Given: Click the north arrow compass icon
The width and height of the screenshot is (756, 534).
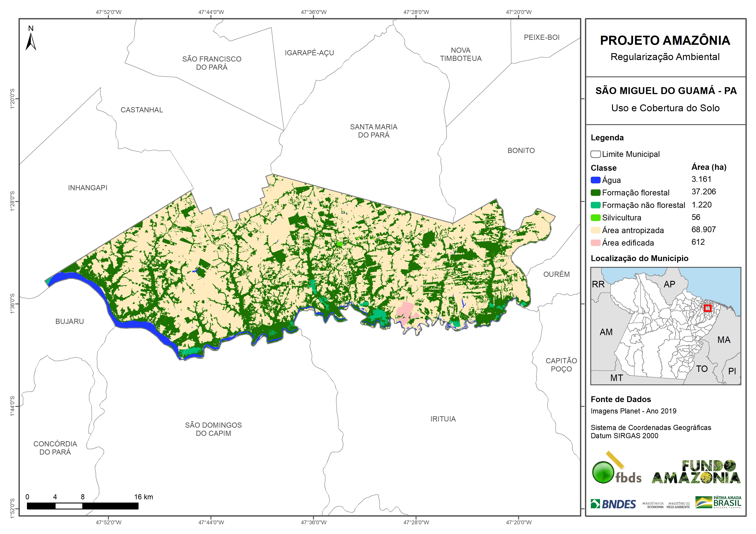Looking at the screenshot, I should [x=31, y=40].
